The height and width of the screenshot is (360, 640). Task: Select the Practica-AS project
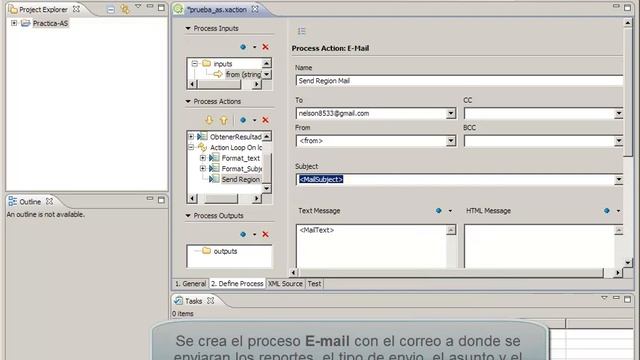50,23
